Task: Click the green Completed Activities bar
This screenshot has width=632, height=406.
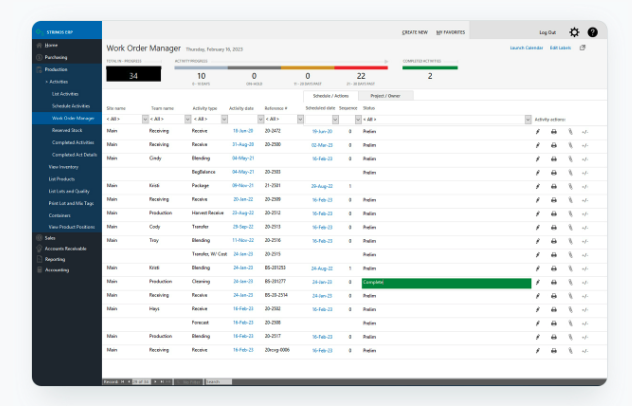Action: click(430, 68)
